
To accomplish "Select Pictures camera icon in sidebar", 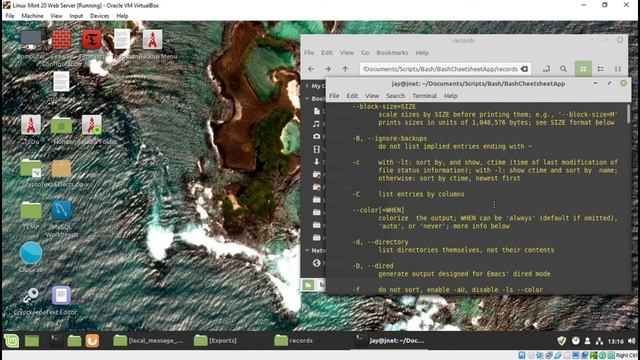I will [317, 136].
